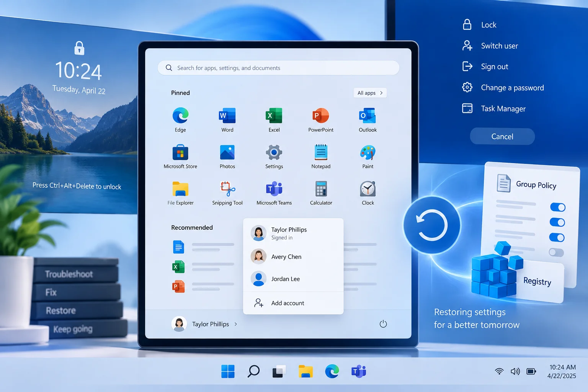This screenshot has height=392, width=588.
Task: Open the recommended Excel file
Action: pos(178,266)
